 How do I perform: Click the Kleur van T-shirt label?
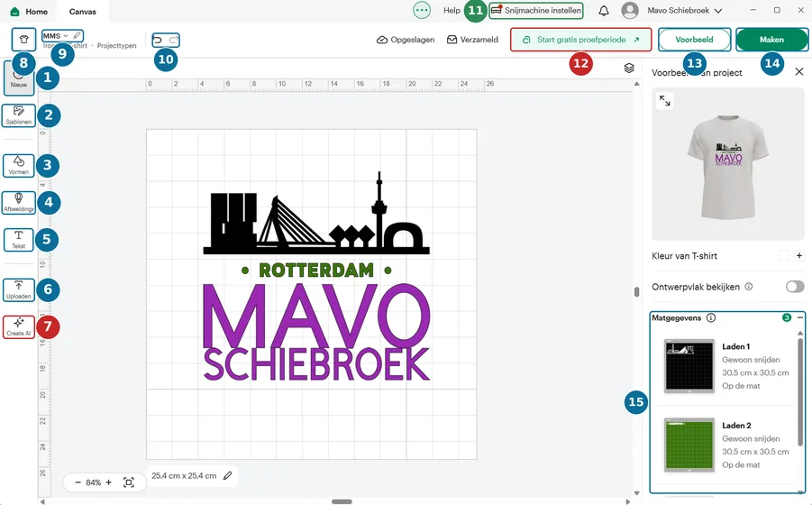685,256
